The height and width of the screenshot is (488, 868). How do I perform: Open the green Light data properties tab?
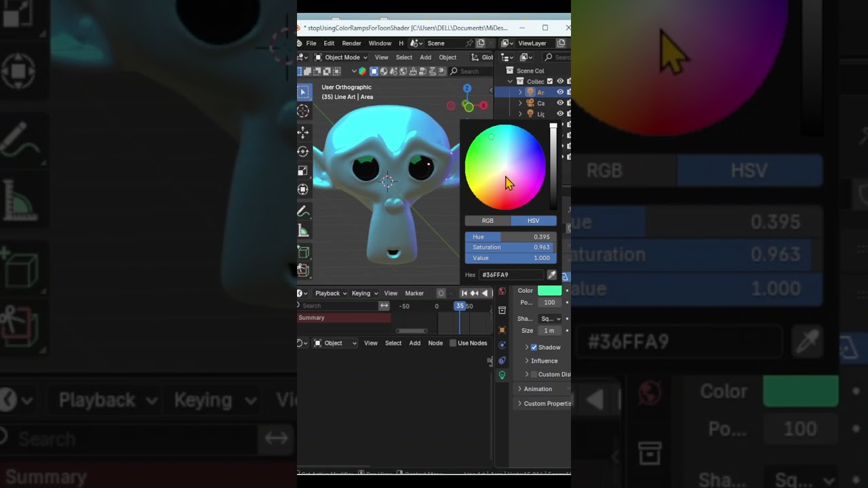(x=502, y=375)
